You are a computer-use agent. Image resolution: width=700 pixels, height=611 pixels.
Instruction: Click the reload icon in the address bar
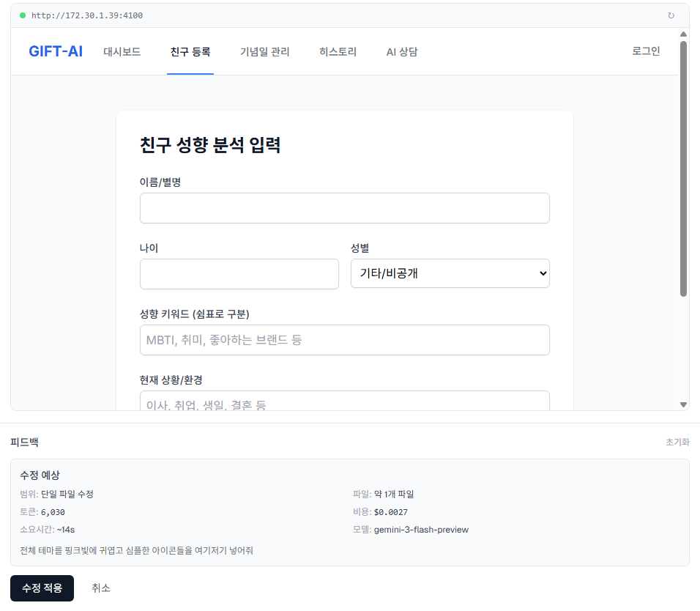click(671, 15)
